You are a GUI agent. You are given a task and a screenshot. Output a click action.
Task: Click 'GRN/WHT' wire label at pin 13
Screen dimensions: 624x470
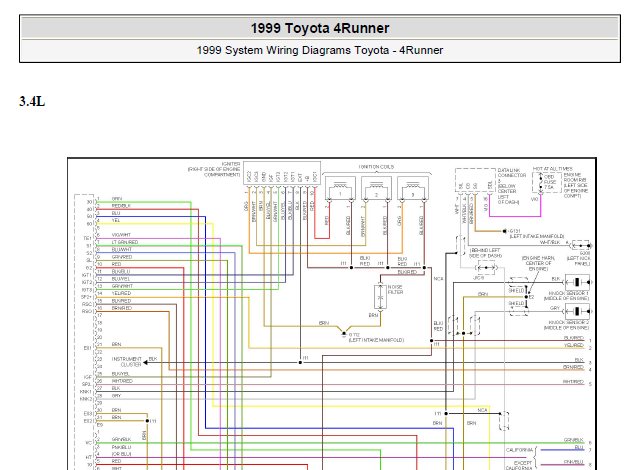click(122, 286)
